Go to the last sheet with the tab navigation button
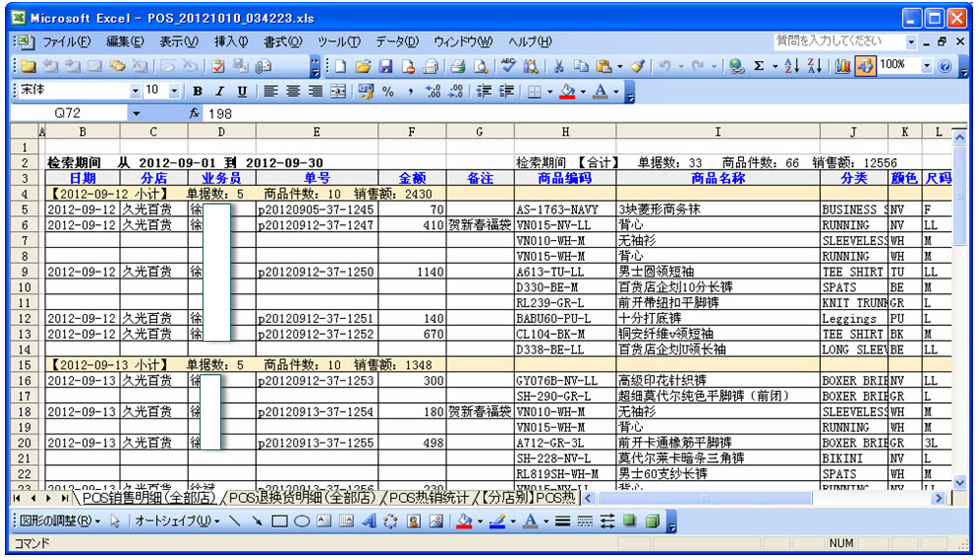This screenshot has height=560, width=978. pos(64,498)
